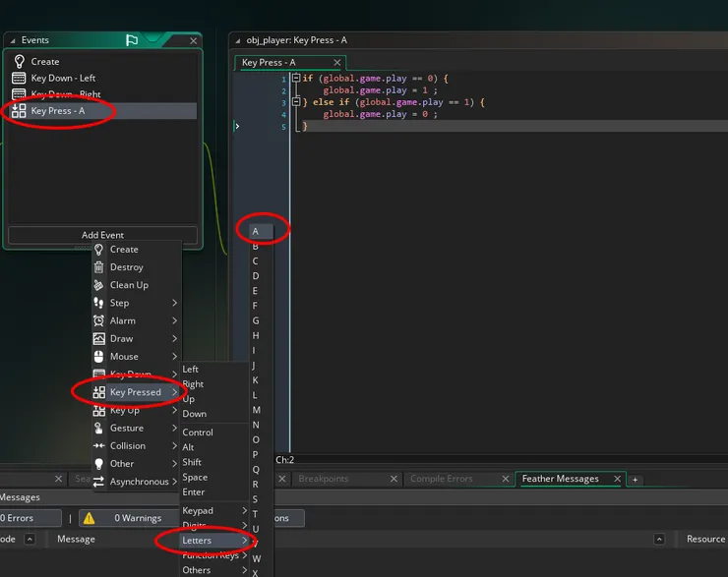
Task: Click the Key Up icon in event menu
Action: [99, 410]
